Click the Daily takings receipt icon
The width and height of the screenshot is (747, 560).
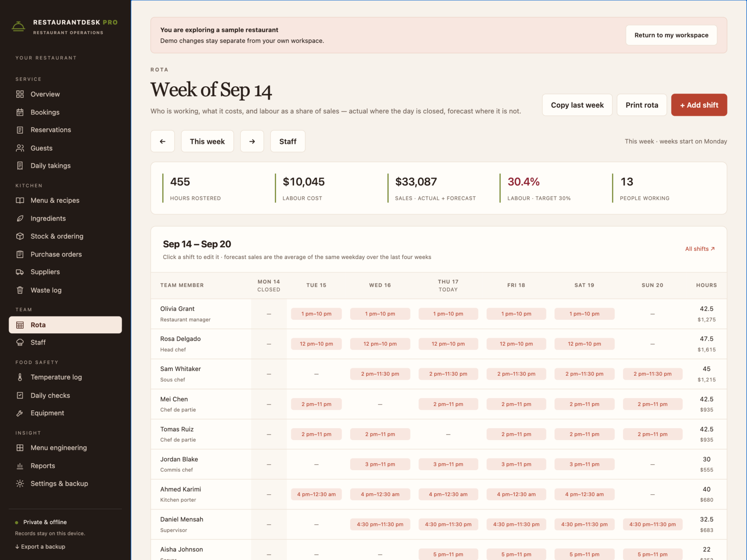click(20, 166)
